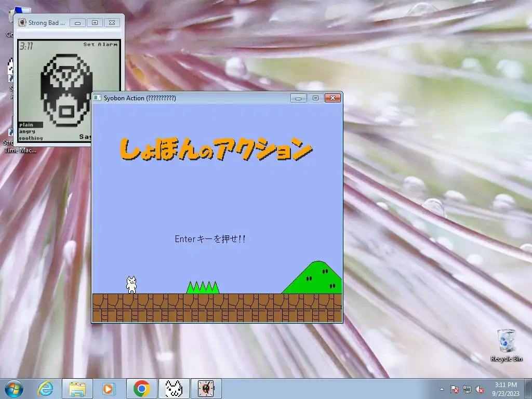Close the Strong Bad window
532x399 pixels.
tap(112, 23)
